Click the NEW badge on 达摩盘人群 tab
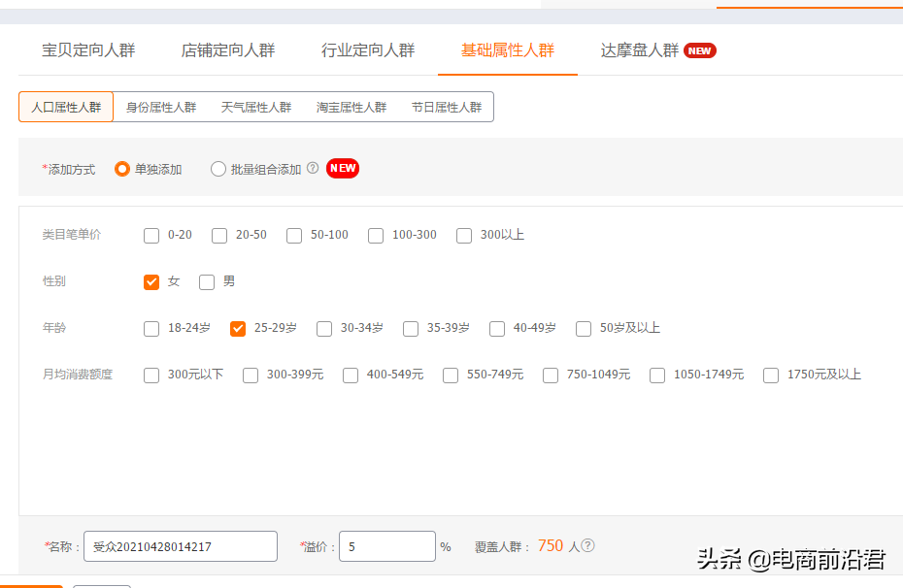The height and width of the screenshot is (588, 903). 701,50
